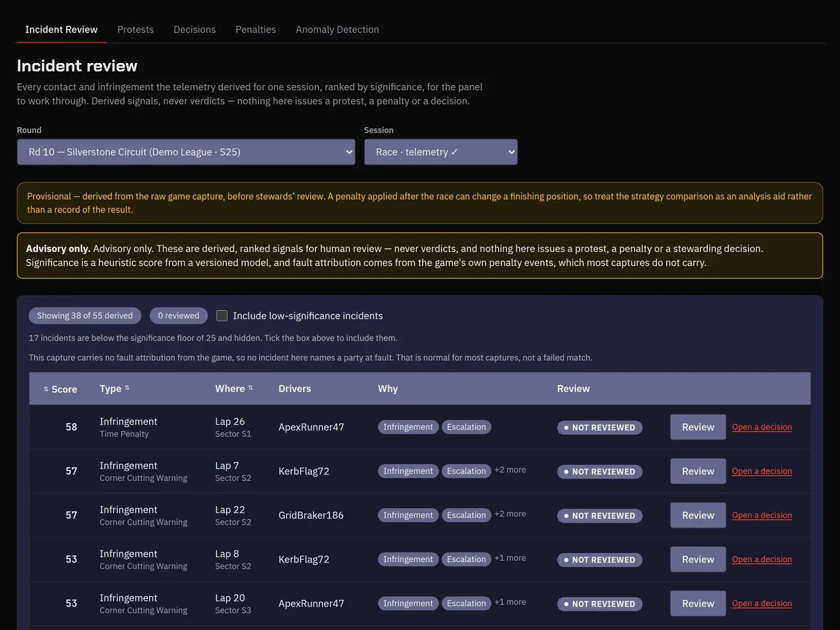Image resolution: width=840 pixels, height=630 pixels.
Task: Sort incidents by Type column header
Action: click(115, 389)
